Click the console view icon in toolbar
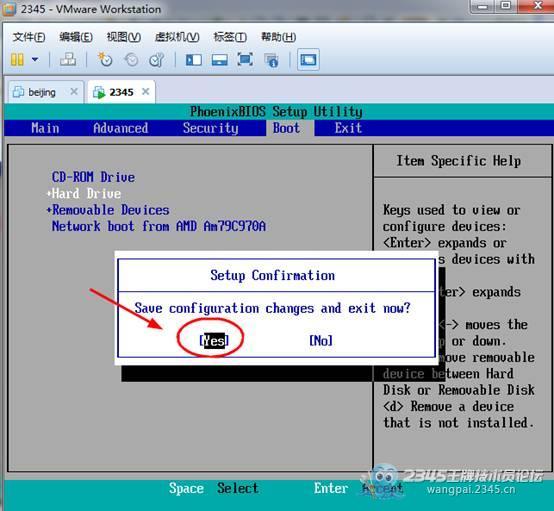 click(308, 60)
